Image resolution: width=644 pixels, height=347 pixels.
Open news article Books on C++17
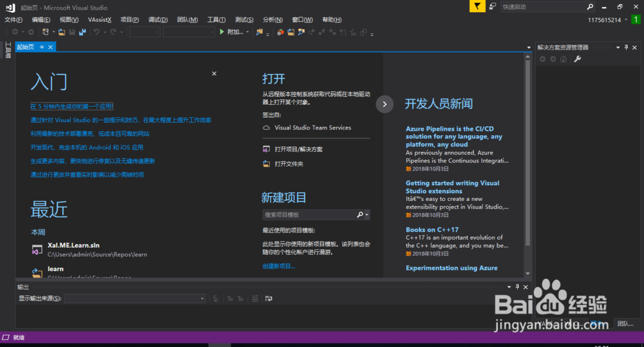click(x=432, y=230)
